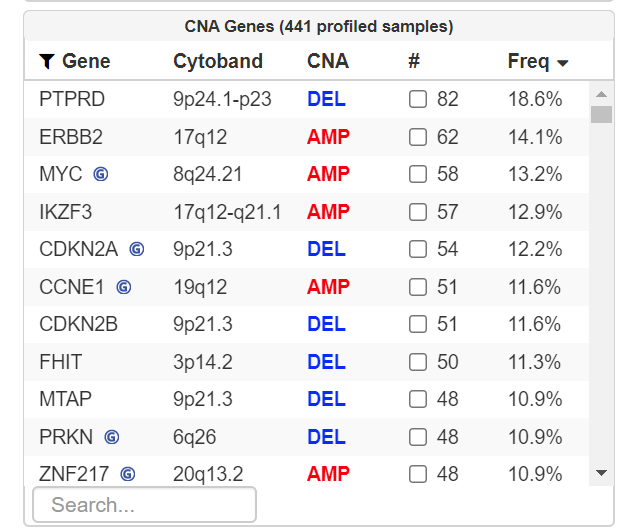622x532 pixels.
Task: Click the vertical scrollbar thumb
Action: [601, 113]
